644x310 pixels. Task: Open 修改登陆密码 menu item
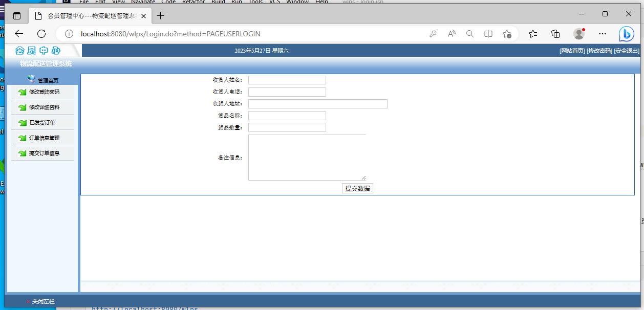[x=44, y=92]
